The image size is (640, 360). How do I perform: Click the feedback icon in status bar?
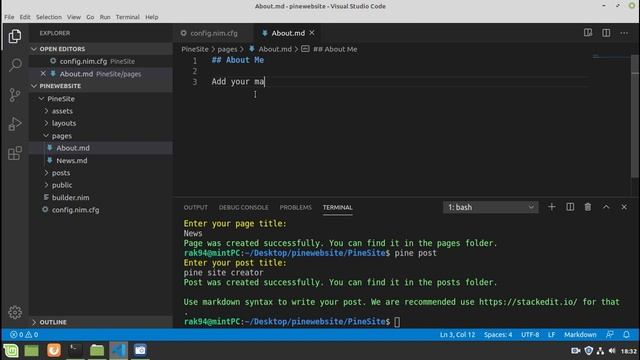pos(610,334)
